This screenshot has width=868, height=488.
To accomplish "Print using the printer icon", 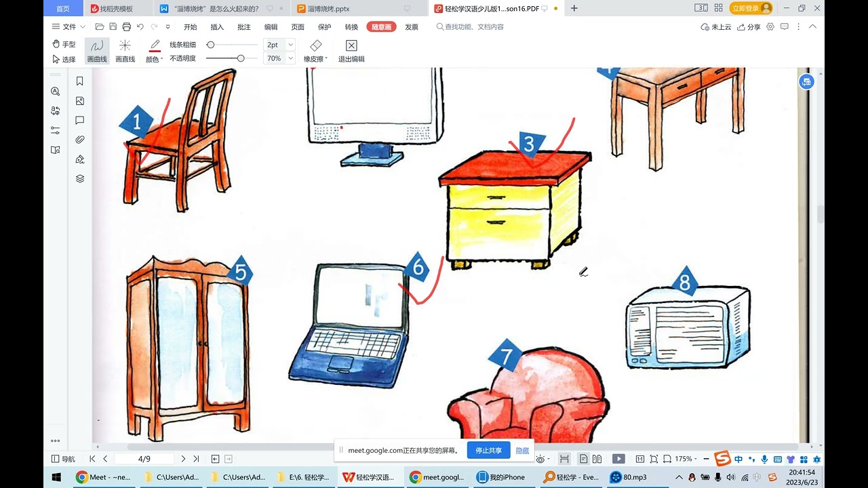I will 127,27.
